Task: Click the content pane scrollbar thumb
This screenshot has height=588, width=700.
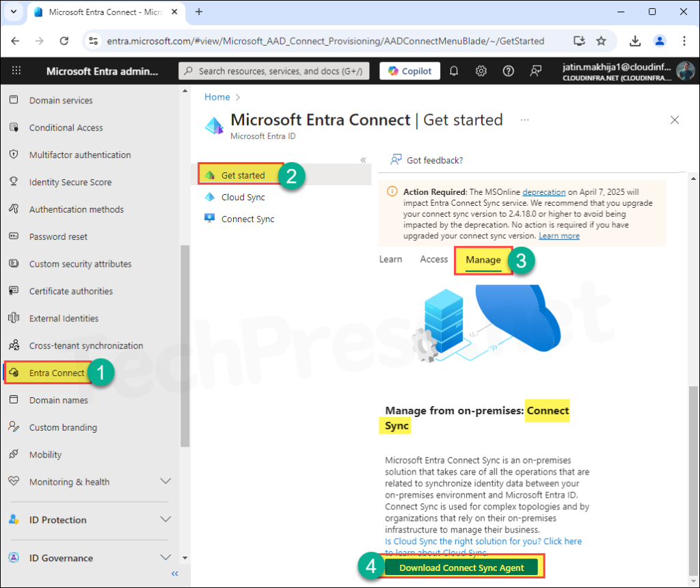Action: 693,481
